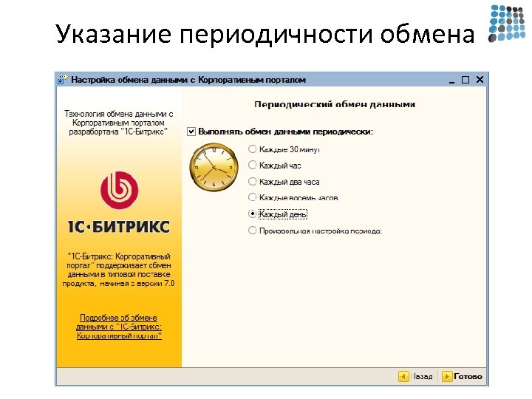Image resolution: width=532 pixels, height=399 pixels.
Task: Click the 'Готово' button
Action: click(463, 376)
